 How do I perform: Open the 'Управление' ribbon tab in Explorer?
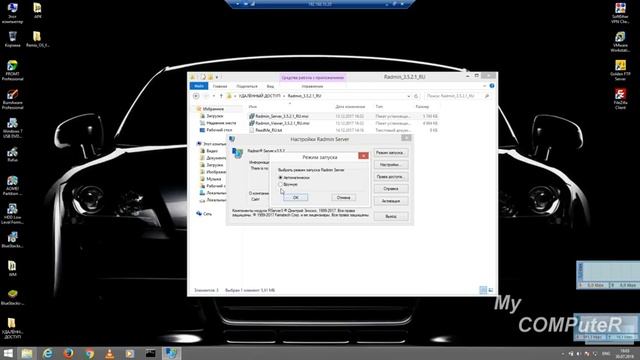point(312,87)
